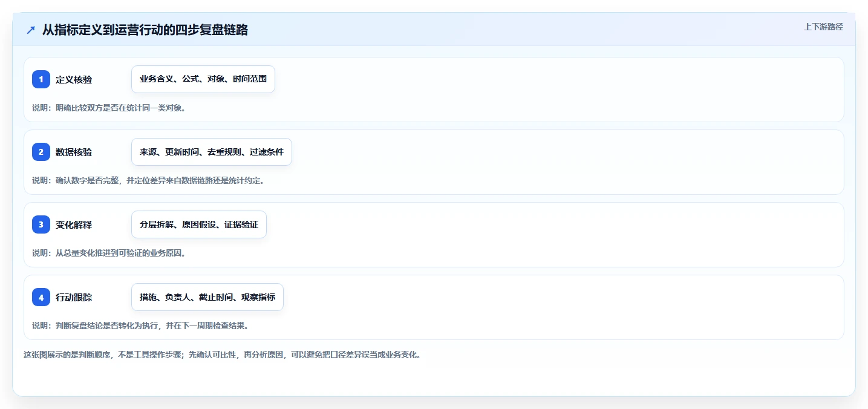Click step number 4 badge
The image size is (868, 409).
point(41,297)
